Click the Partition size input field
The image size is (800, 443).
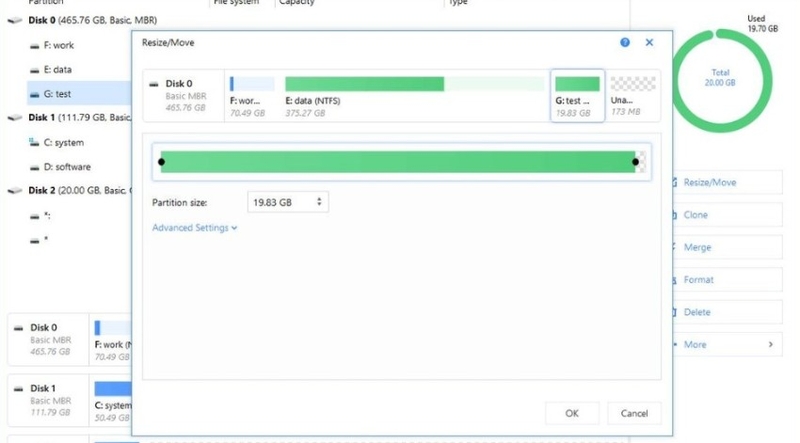click(288, 202)
